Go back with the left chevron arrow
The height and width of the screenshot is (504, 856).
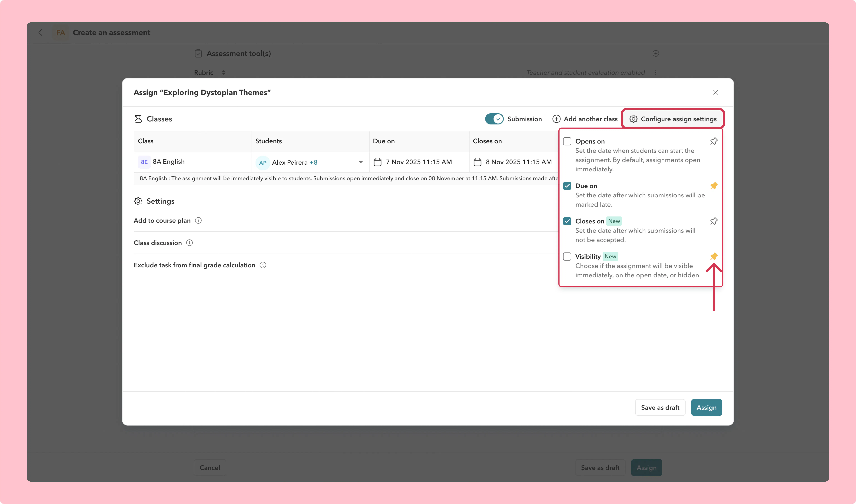coord(40,33)
